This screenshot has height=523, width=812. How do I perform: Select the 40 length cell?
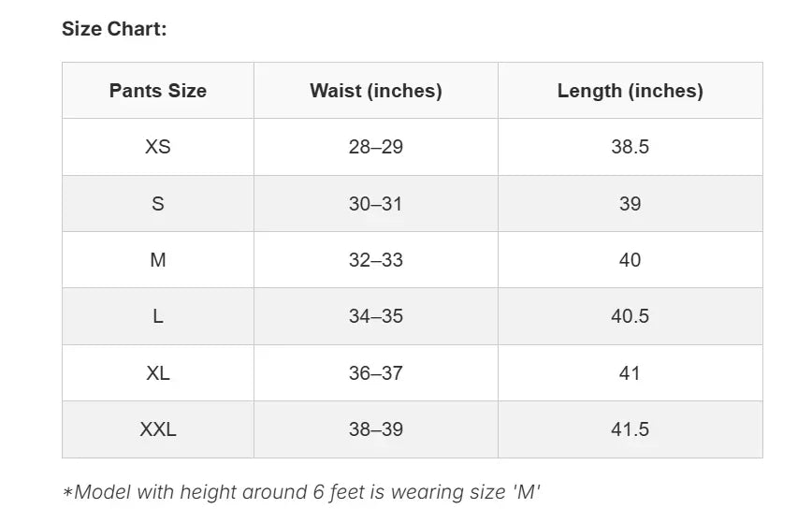630,260
